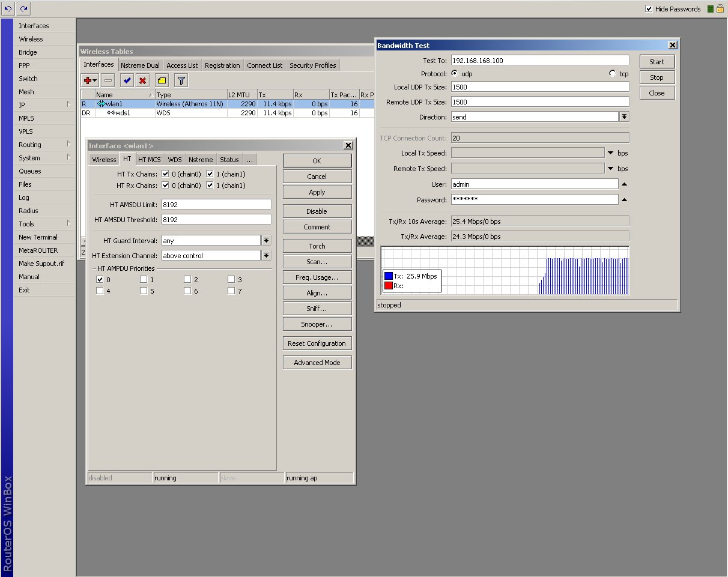The image size is (728, 577).
Task: Check HT AMPDU priority 3
Action: (231, 279)
